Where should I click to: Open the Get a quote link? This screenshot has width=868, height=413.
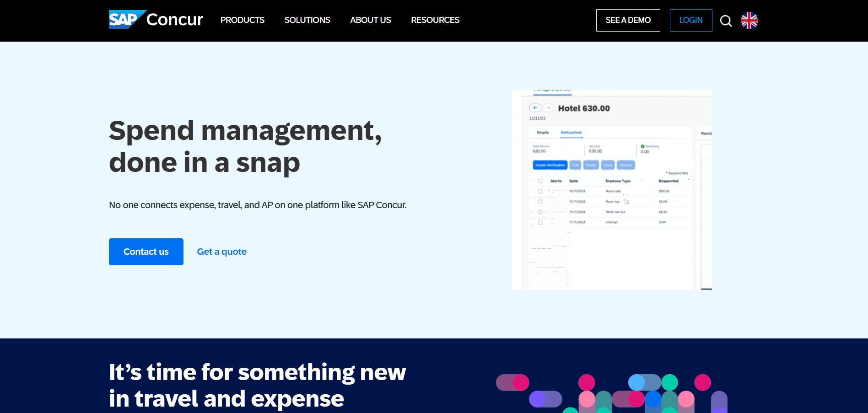click(221, 251)
